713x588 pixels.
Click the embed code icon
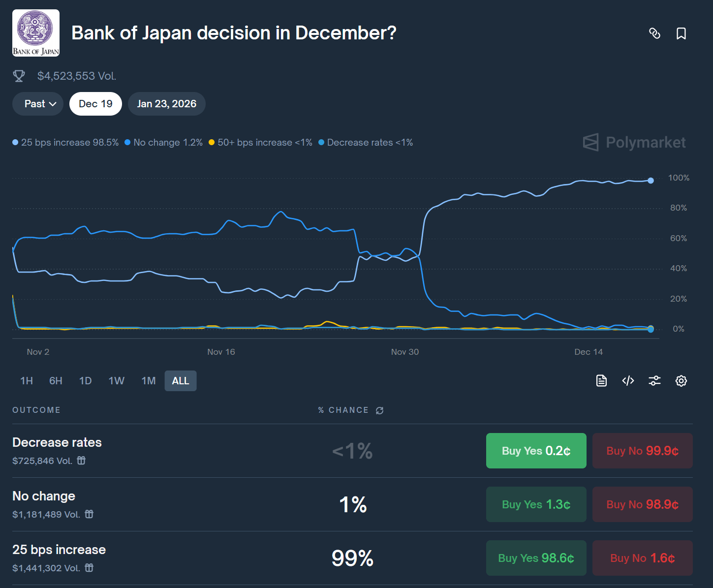628,381
